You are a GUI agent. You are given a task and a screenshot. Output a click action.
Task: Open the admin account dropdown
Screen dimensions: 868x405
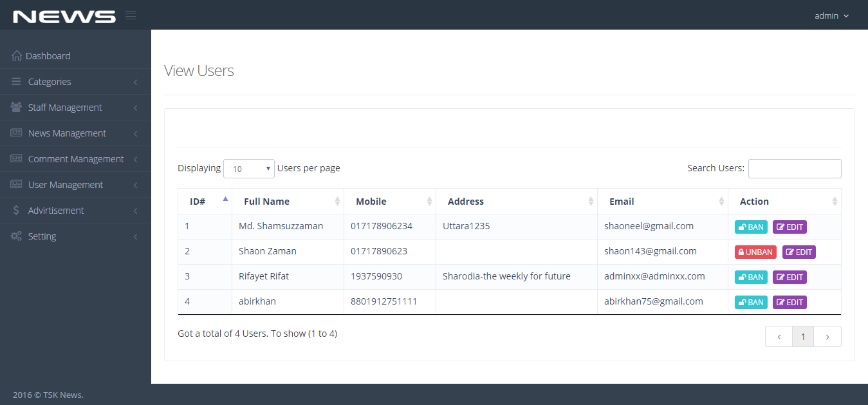click(x=831, y=15)
